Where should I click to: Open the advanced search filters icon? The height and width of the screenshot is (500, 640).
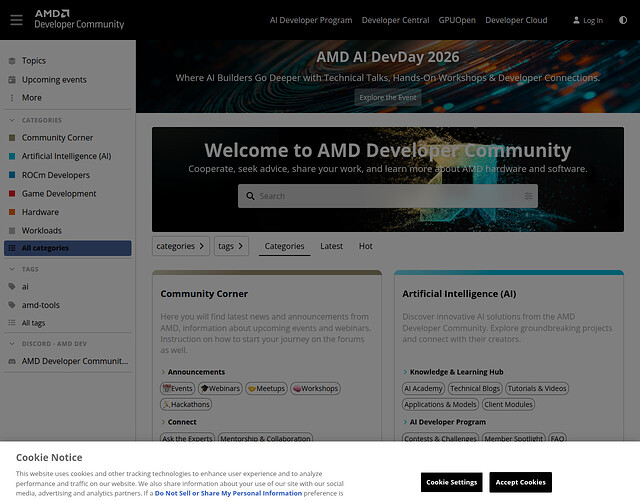[x=528, y=196]
